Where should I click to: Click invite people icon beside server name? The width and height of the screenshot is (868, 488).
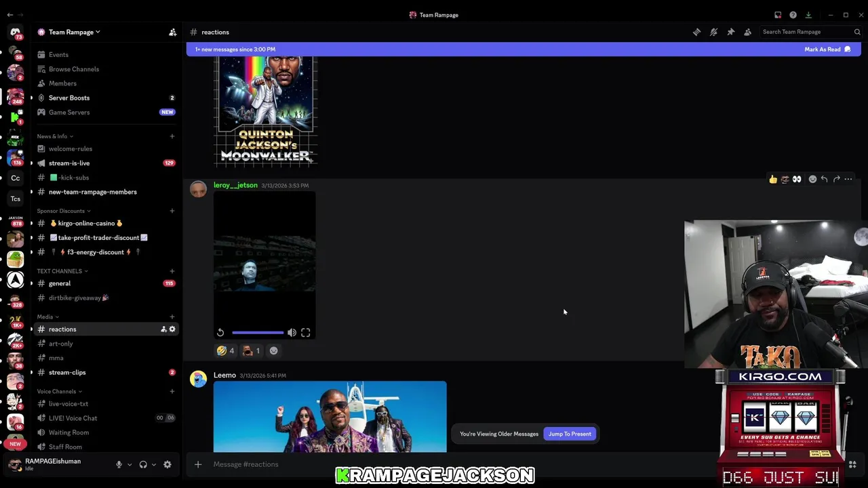pos(172,32)
